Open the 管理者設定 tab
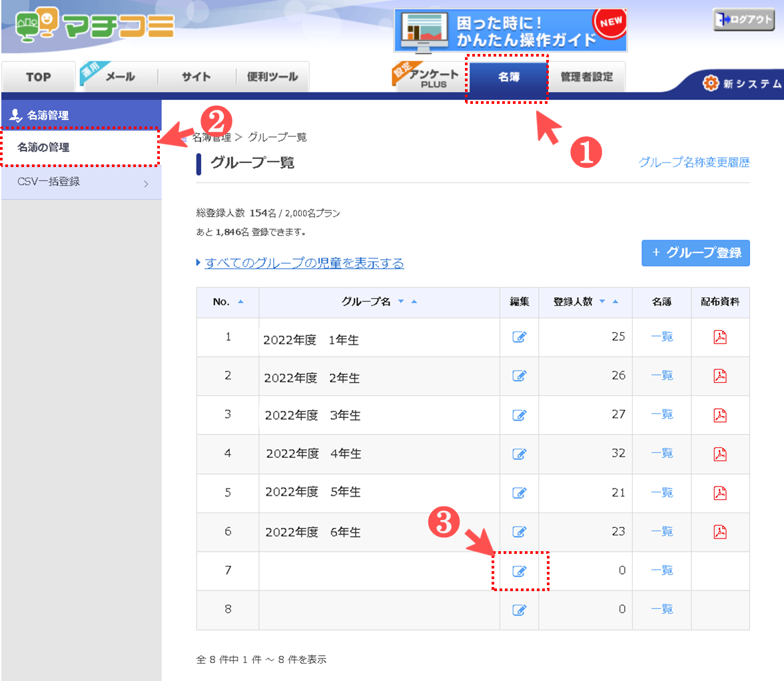This screenshot has height=681, width=784. click(x=586, y=77)
